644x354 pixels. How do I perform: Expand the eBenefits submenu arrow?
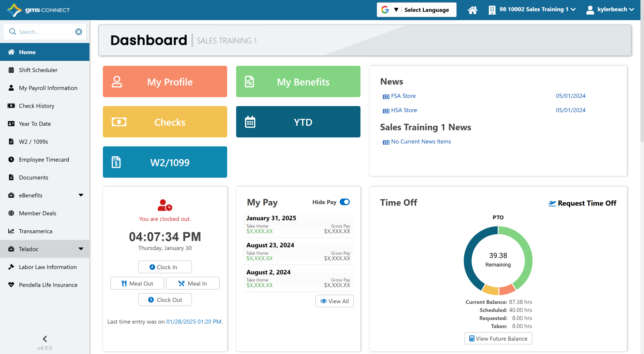click(81, 195)
